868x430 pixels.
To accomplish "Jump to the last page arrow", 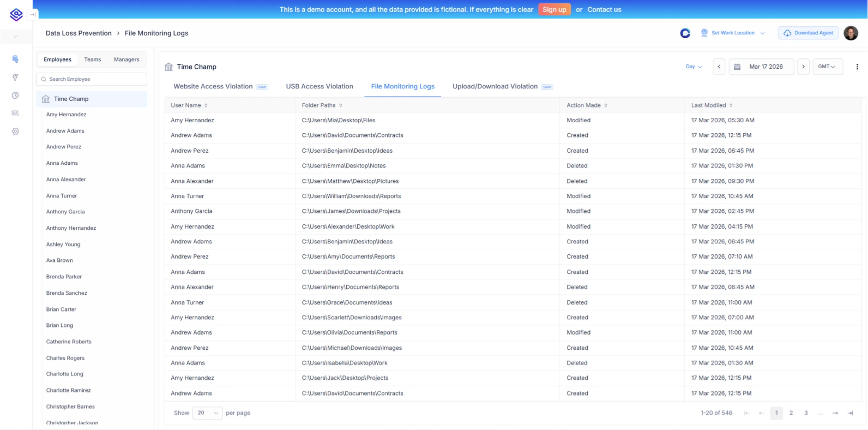I will pyautogui.click(x=850, y=413).
